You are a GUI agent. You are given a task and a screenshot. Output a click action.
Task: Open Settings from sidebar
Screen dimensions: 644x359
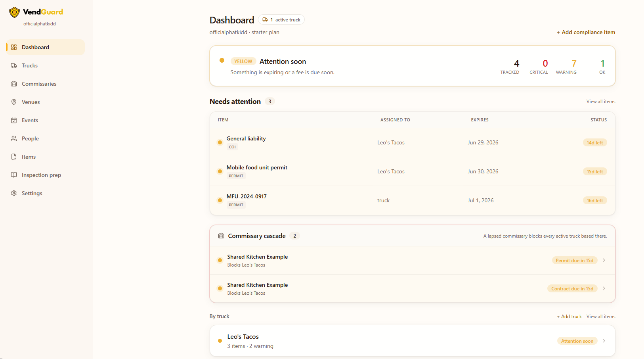point(46,193)
